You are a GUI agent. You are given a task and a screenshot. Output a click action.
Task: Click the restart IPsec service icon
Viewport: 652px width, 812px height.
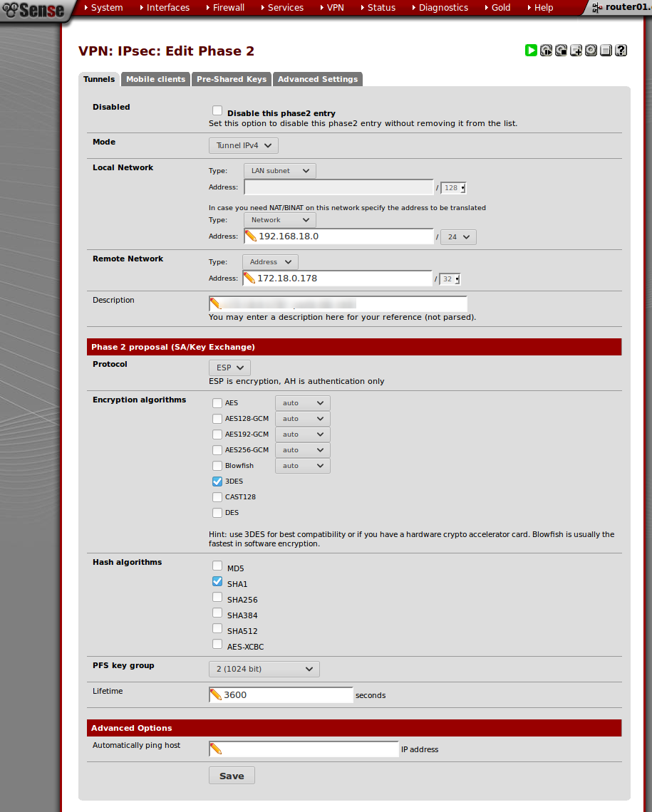pos(546,51)
